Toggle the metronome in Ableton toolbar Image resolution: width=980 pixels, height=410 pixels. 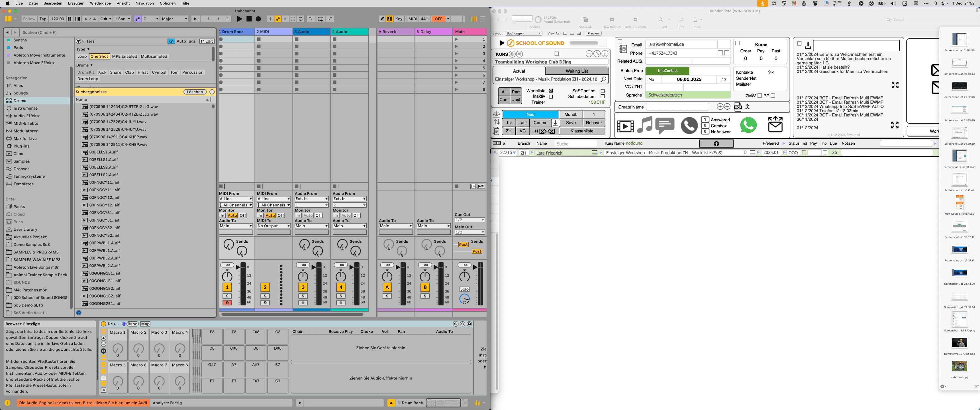103,19
